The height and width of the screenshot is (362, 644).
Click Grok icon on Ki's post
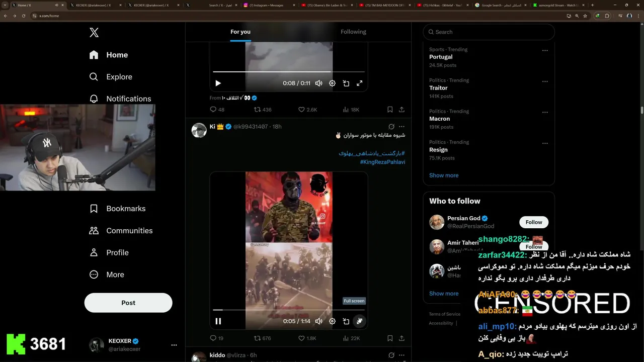pos(391,127)
